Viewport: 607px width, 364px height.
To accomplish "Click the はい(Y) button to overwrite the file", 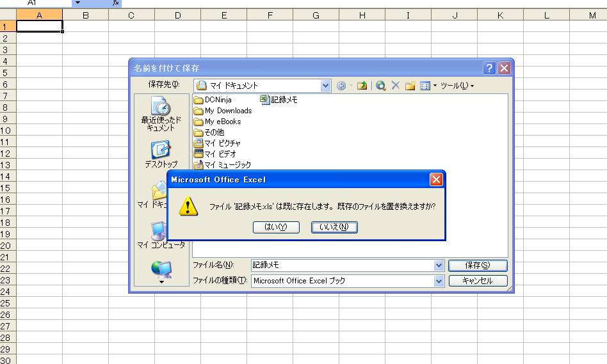I will point(276,227).
